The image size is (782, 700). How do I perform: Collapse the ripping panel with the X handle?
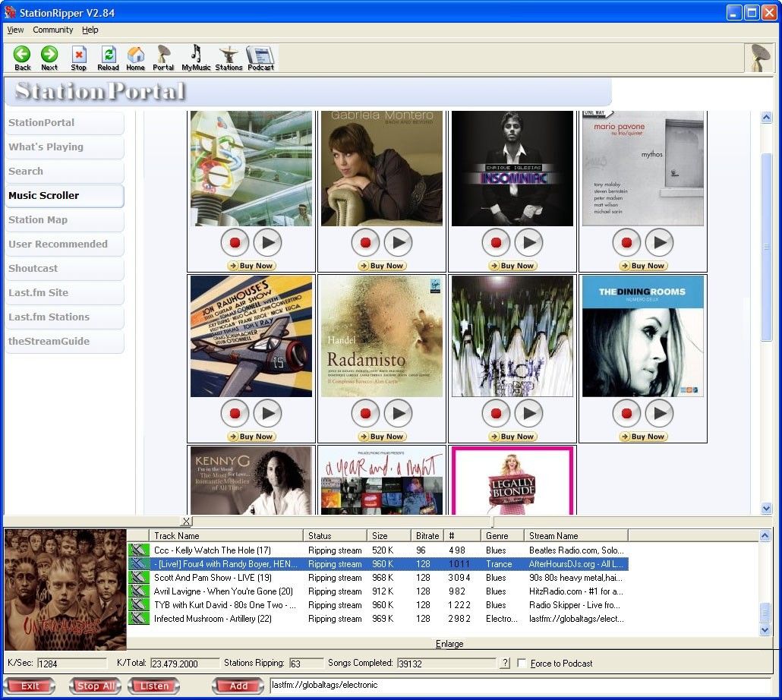tap(185, 522)
